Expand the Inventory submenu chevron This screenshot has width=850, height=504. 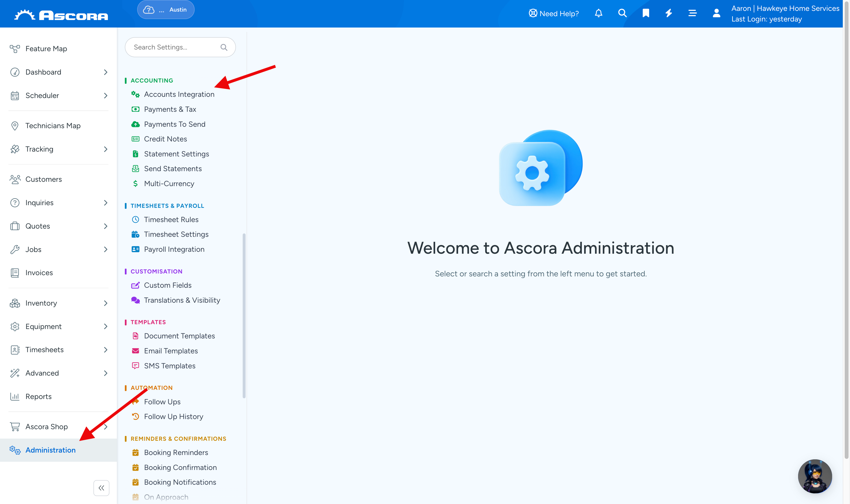click(106, 303)
